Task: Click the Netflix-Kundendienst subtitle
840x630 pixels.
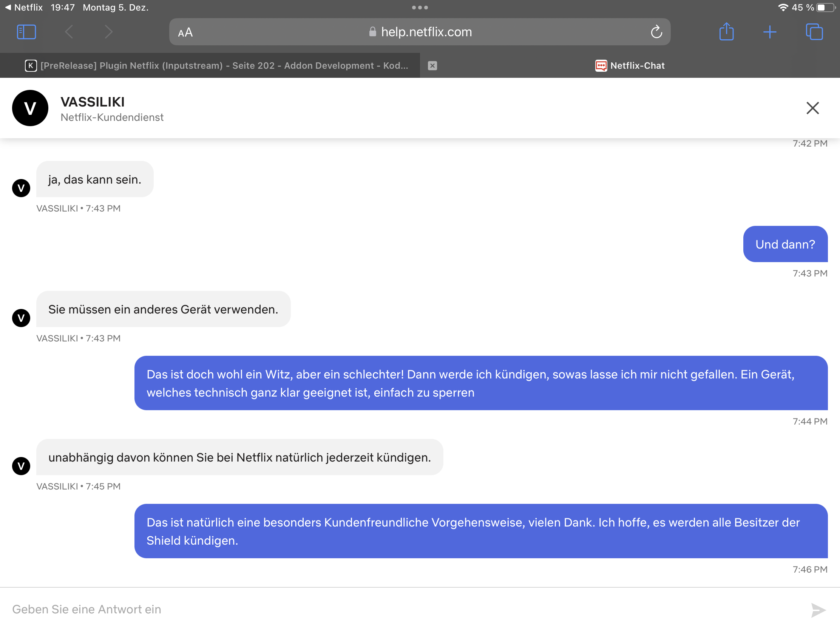Action: point(112,117)
